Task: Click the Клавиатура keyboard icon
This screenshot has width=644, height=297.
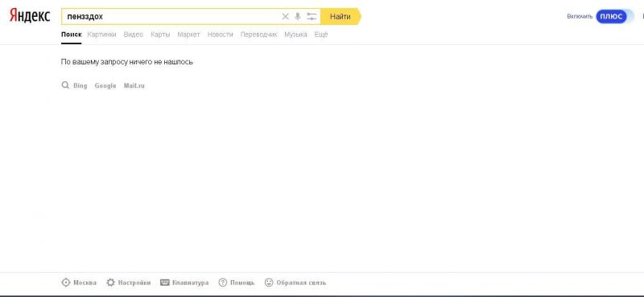Action: point(165,283)
